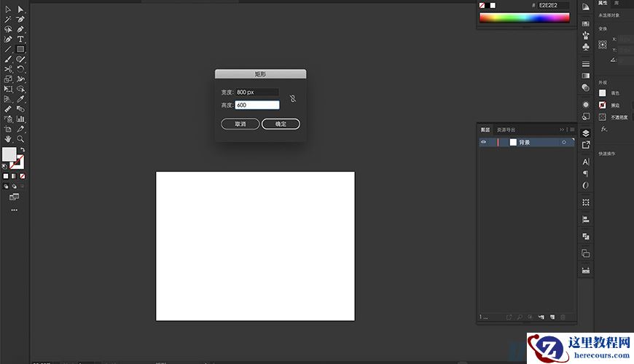Switch to the 资源导出 tab

click(506, 130)
